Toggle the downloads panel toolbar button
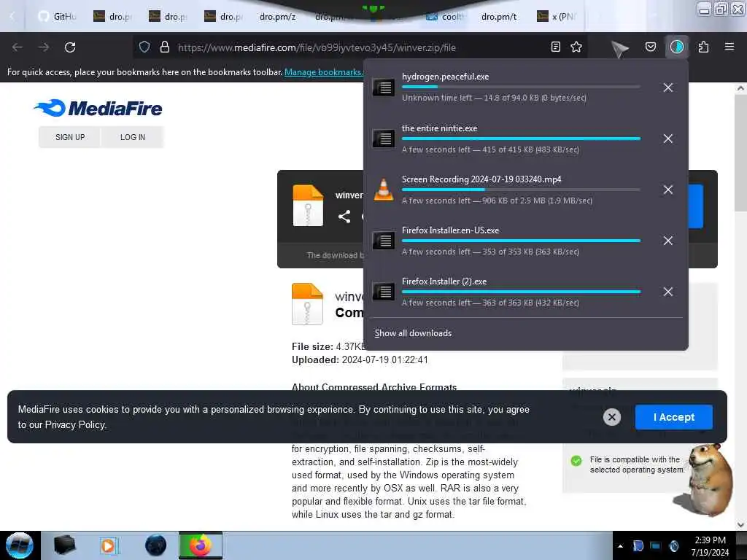The height and width of the screenshot is (560, 747). click(x=677, y=47)
